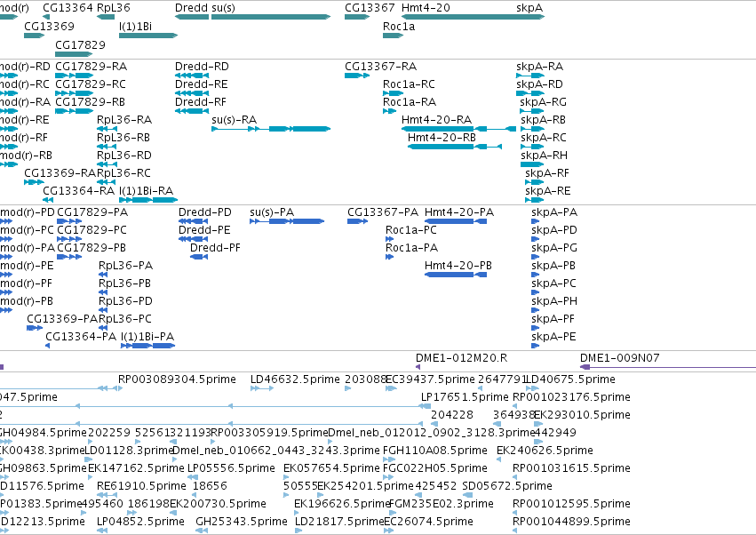756x535 pixels.
Task: Click the su(s)-RA transcript glyph
Action: click(271, 129)
